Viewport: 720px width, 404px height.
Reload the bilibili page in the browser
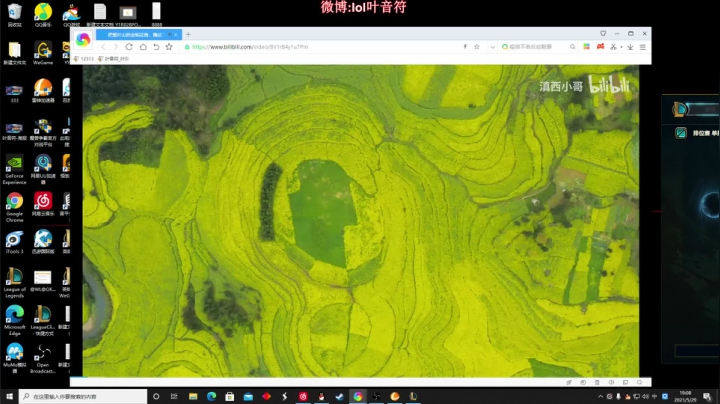pyautogui.click(x=129, y=47)
